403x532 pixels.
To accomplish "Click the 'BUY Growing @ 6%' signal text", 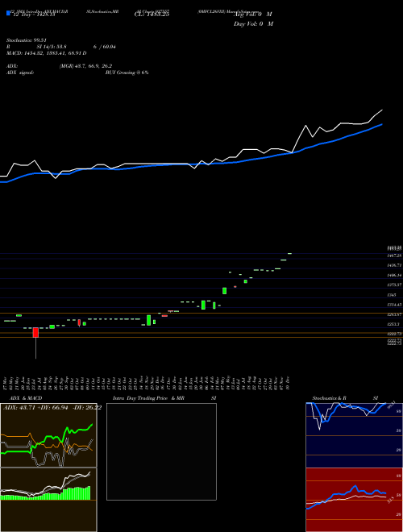I will click(x=127, y=73).
